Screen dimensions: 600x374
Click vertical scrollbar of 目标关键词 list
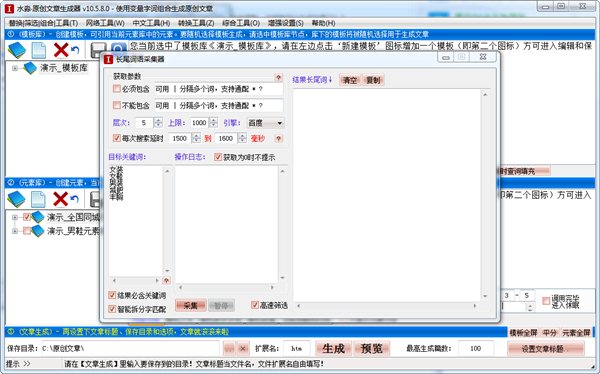(167, 221)
